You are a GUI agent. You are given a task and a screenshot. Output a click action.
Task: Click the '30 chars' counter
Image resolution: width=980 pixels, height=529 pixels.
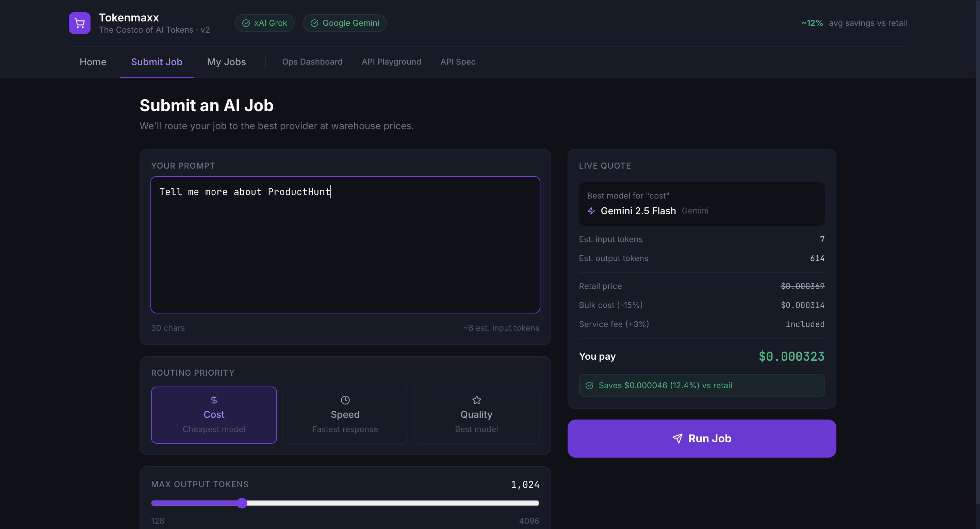(168, 328)
